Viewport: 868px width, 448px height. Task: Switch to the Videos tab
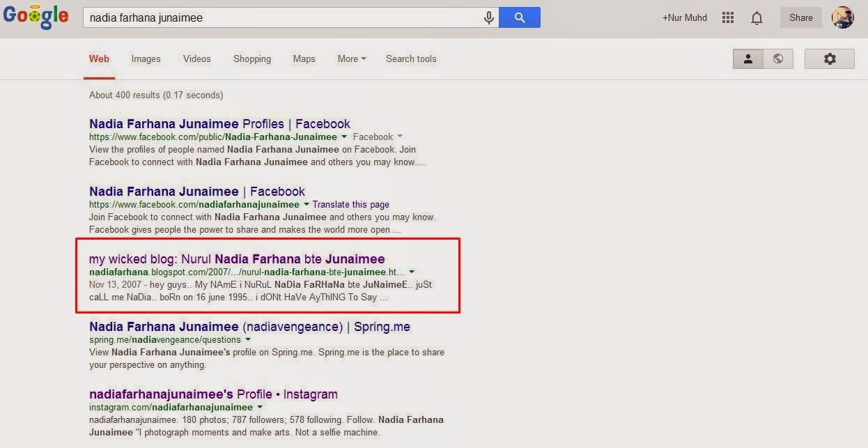point(196,59)
